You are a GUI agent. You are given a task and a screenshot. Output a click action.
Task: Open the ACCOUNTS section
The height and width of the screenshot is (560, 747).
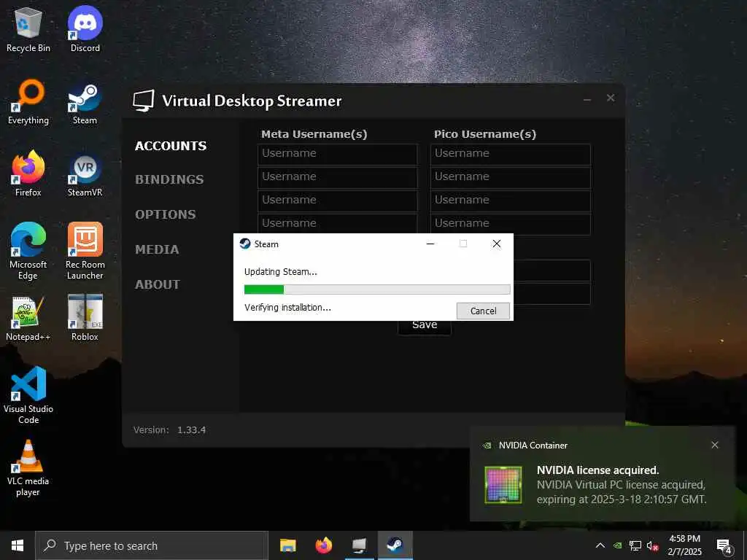pos(171,146)
